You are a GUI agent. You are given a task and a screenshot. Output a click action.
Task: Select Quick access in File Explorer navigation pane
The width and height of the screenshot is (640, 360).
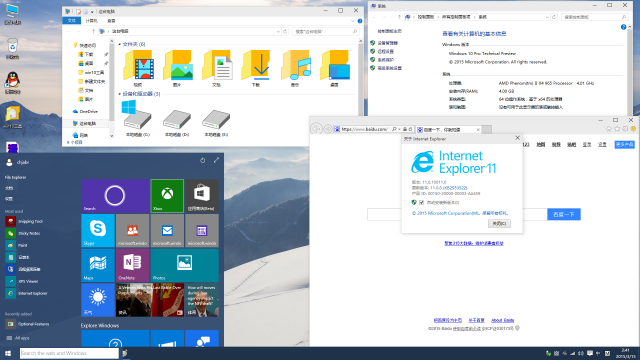(x=85, y=45)
